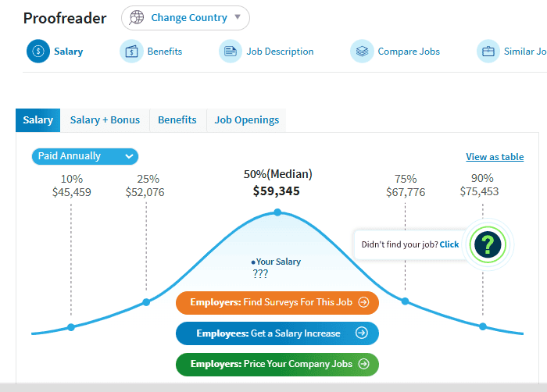This screenshot has width=547, height=392.
Task: Select the Benefits tab below the navigation
Action: [x=177, y=120]
